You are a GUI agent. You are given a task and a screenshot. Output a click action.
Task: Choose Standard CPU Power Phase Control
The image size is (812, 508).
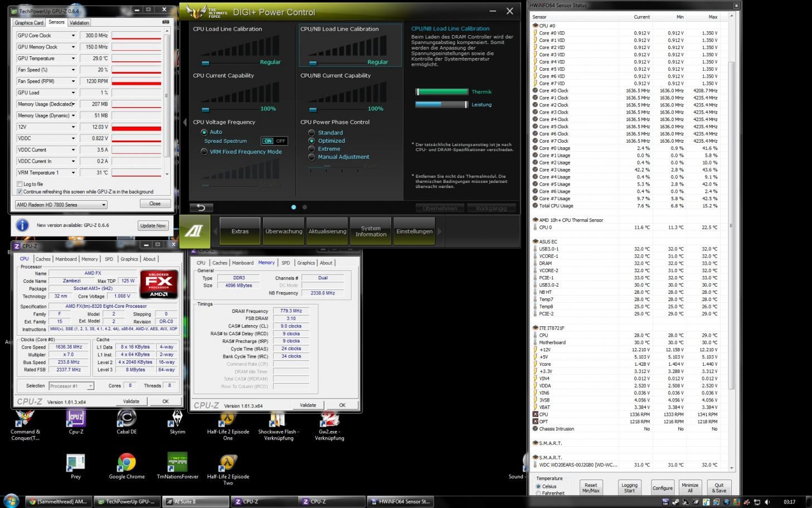click(312, 133)
